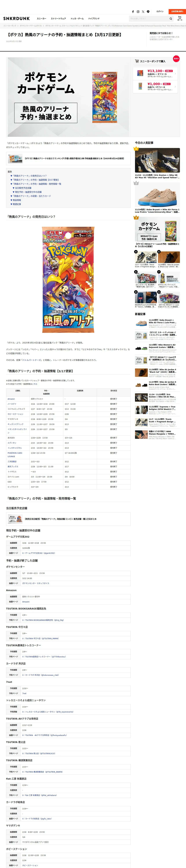The width and height of the screenshot is (186, 868).
Task: Click the キッズリパブリック table link
Action: (15, 424)
